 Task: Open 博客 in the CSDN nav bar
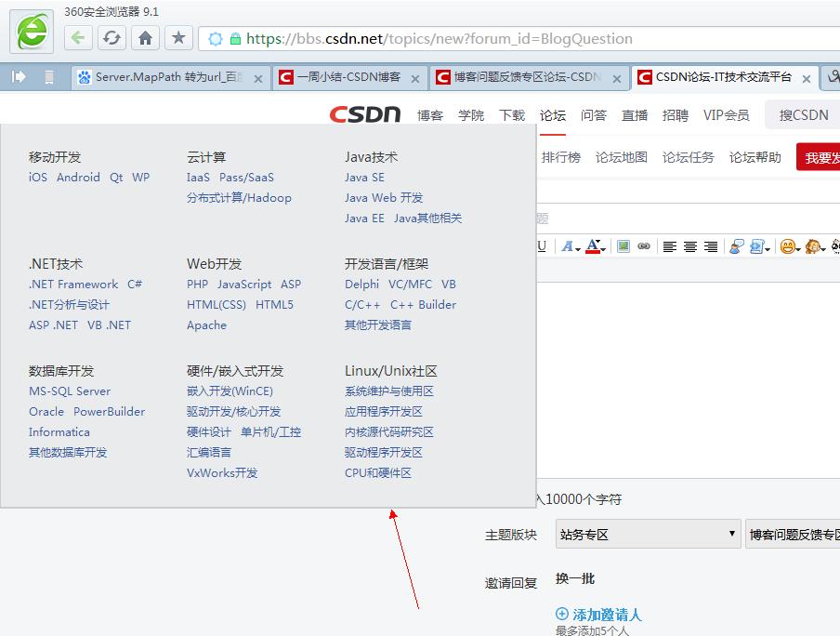coord(430,114)
